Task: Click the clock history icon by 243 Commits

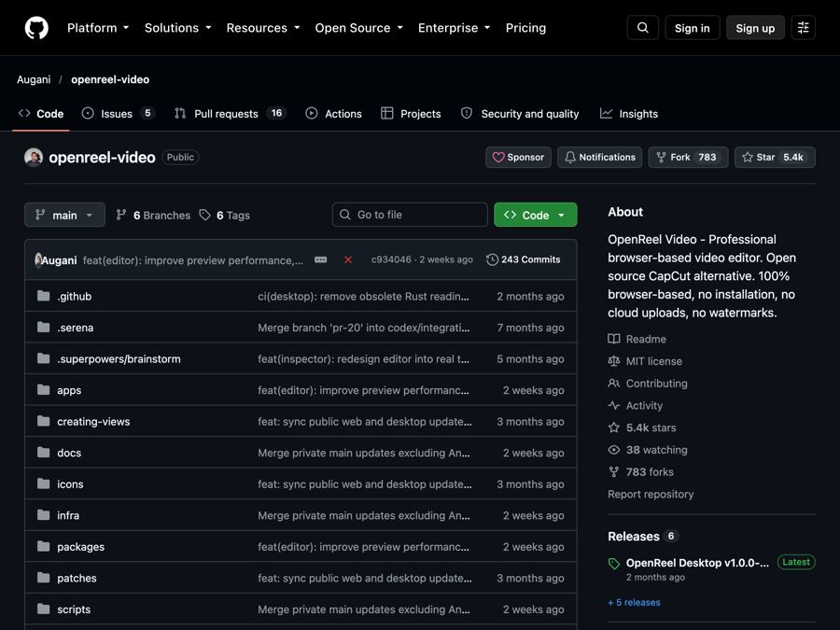Action: 492,259
